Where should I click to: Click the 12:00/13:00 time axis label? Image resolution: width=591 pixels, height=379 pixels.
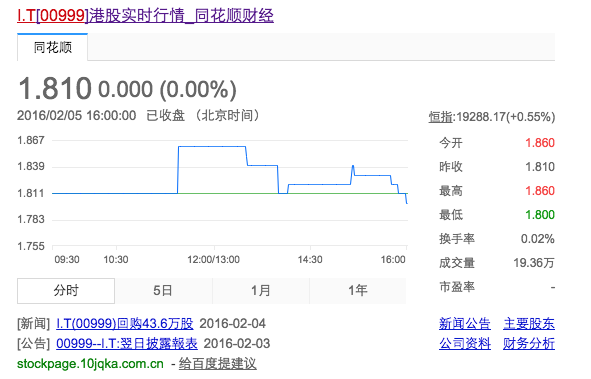[213, 260]
